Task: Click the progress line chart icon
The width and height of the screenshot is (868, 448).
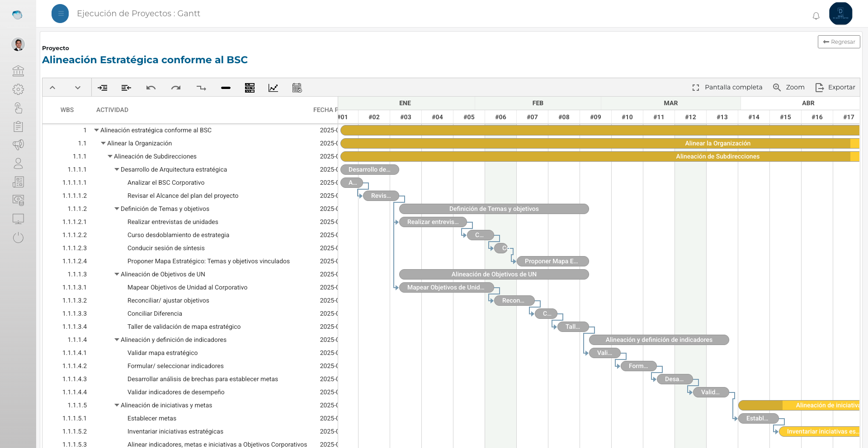Action: tap(273, 88)
